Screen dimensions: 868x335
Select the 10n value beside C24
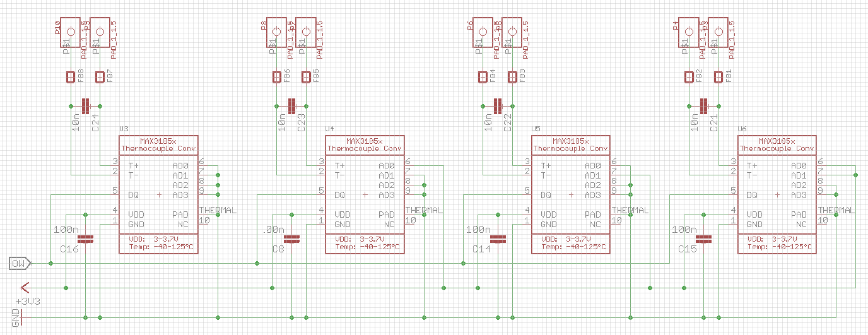[x=76, y=123]
